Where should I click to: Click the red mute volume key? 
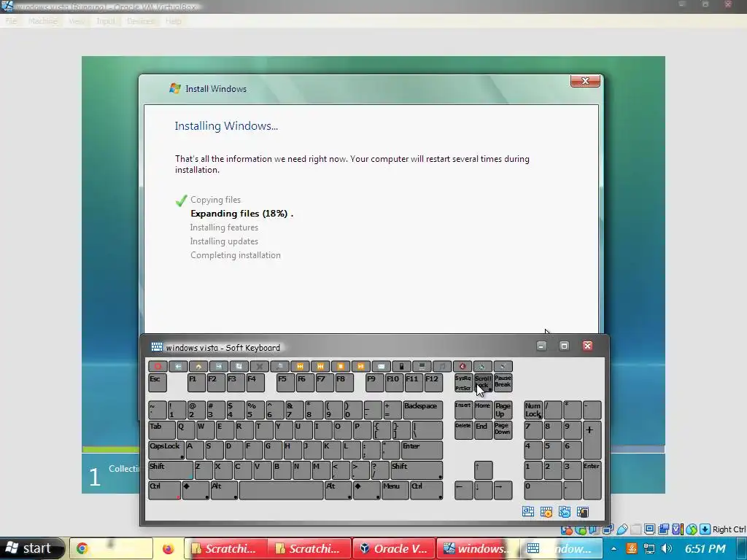pyautogui.click(x=462, y=366)
